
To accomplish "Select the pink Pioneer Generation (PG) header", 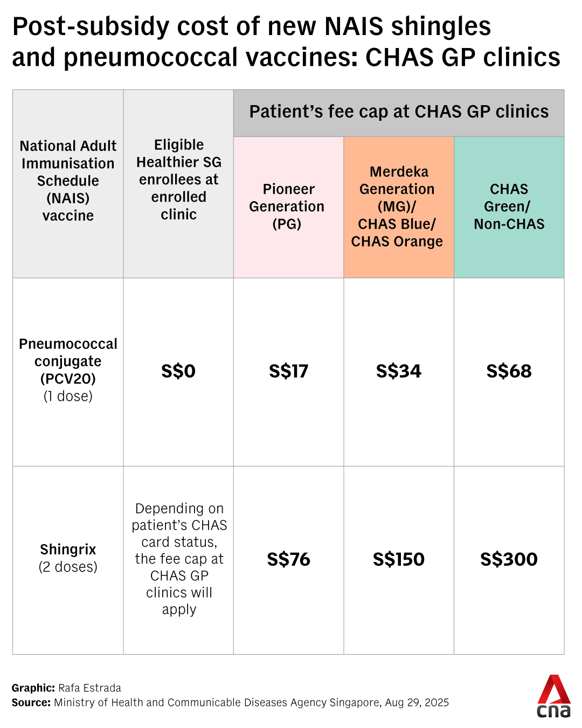I will [x=288, y=207].
